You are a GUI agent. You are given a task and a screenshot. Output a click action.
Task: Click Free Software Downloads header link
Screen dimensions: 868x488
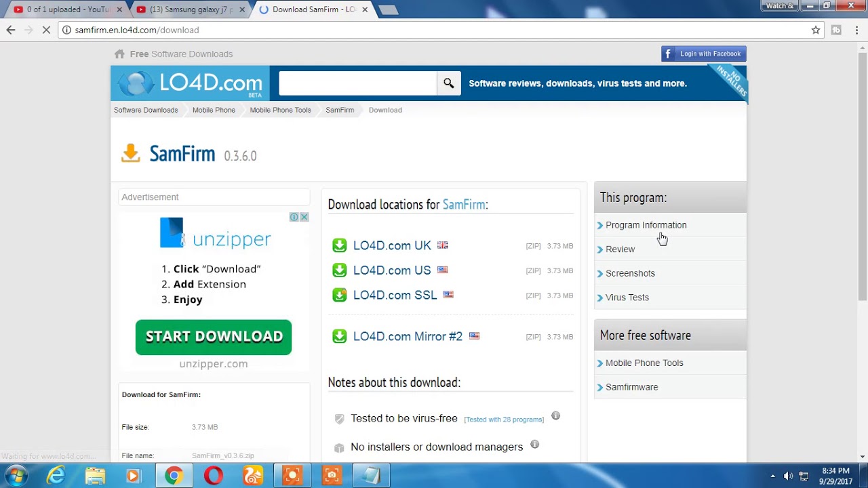click(181, 54)
